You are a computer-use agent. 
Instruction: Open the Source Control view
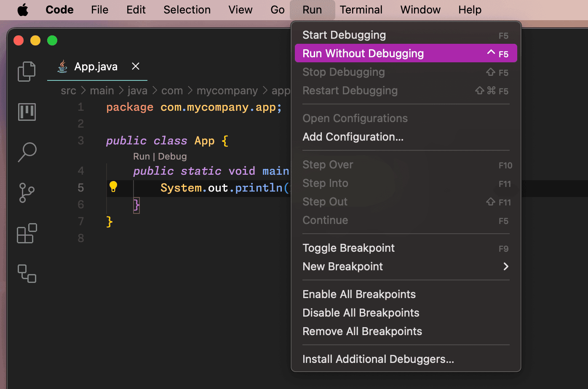point(27,193)
